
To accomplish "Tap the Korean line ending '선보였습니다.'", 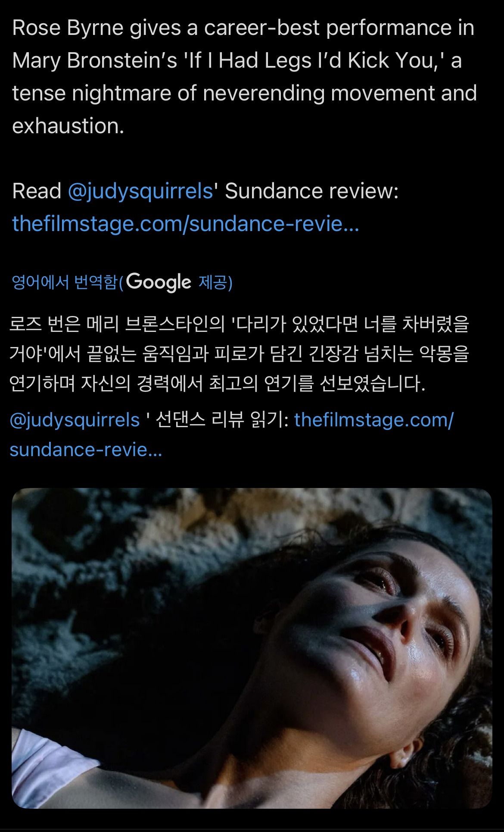I will tap(218, 384).
